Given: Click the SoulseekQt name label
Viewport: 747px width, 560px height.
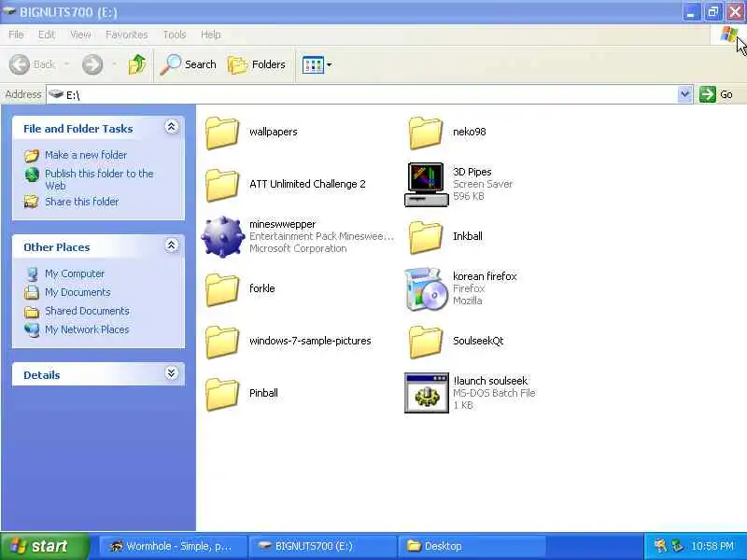Looking at the screenshot, I should click(x=478, y=341).
